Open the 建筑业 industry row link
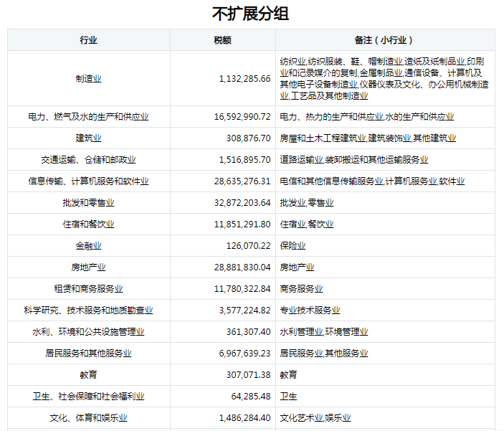Image resolution: width=504 pixels, height=431 pixels. [88, 138]
